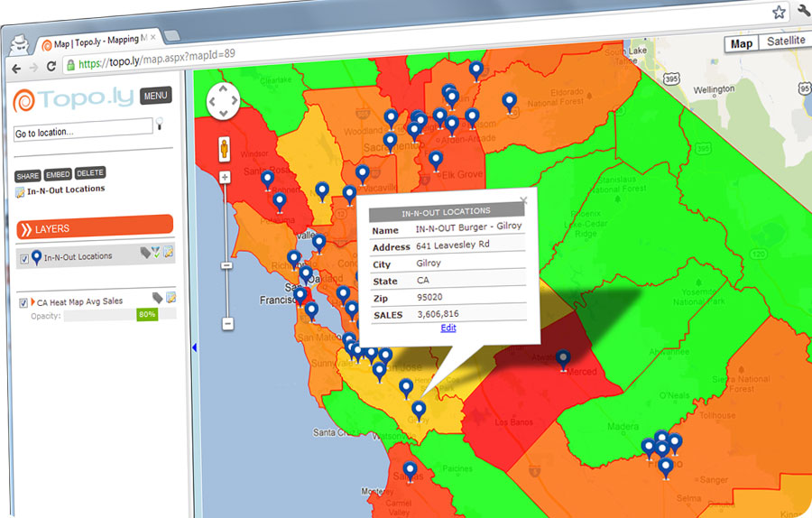Click edit note icon on CA Heat Map layer

click(x=171, y=298)
